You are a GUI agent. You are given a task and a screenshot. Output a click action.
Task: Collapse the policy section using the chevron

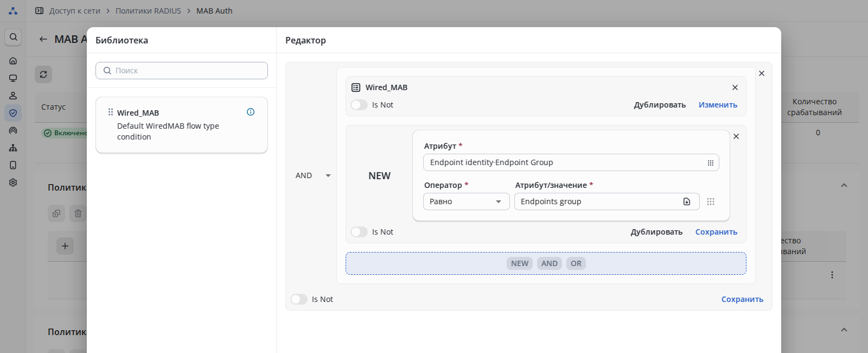pyautogui.click(x=844, y=185)
